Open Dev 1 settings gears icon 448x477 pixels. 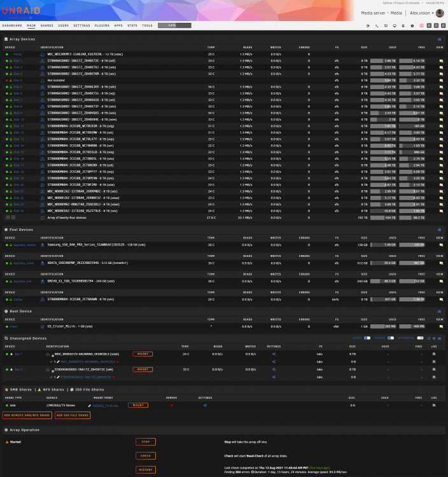[x=274, y=354]
